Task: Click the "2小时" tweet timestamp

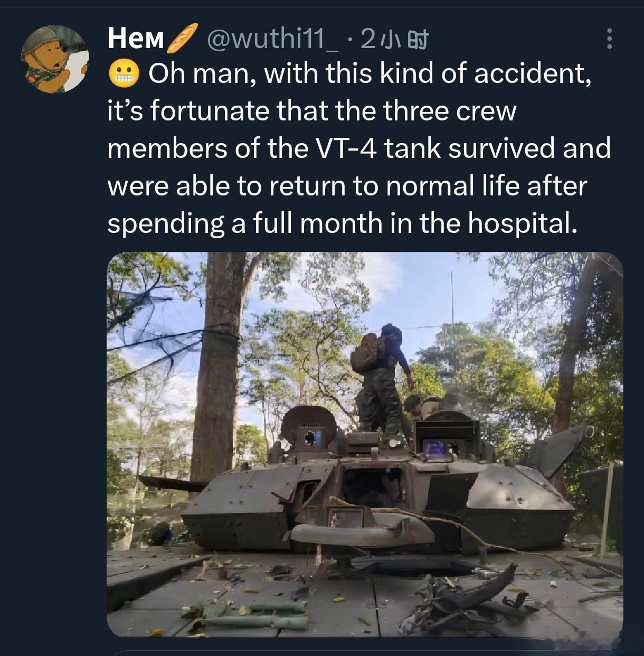Action: point(394,39)
